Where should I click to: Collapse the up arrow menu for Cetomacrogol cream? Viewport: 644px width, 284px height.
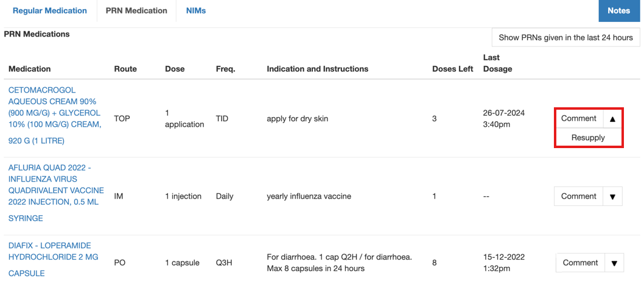pos(613,119)
